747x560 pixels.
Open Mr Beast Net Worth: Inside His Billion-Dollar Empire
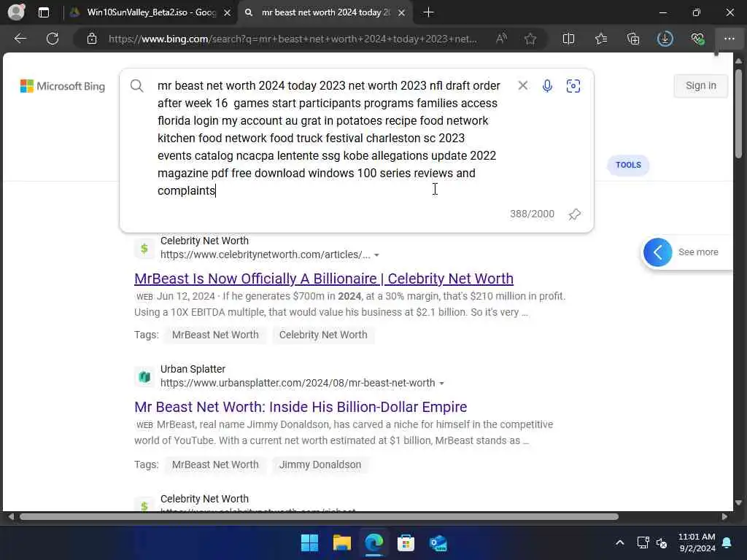[301, 407]
